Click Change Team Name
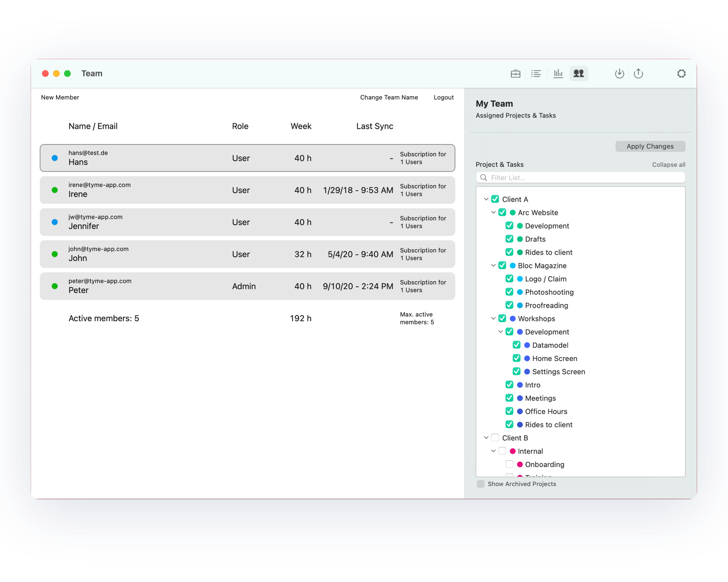728x582 pixels. pyautogui.click(x=389, y=97)
